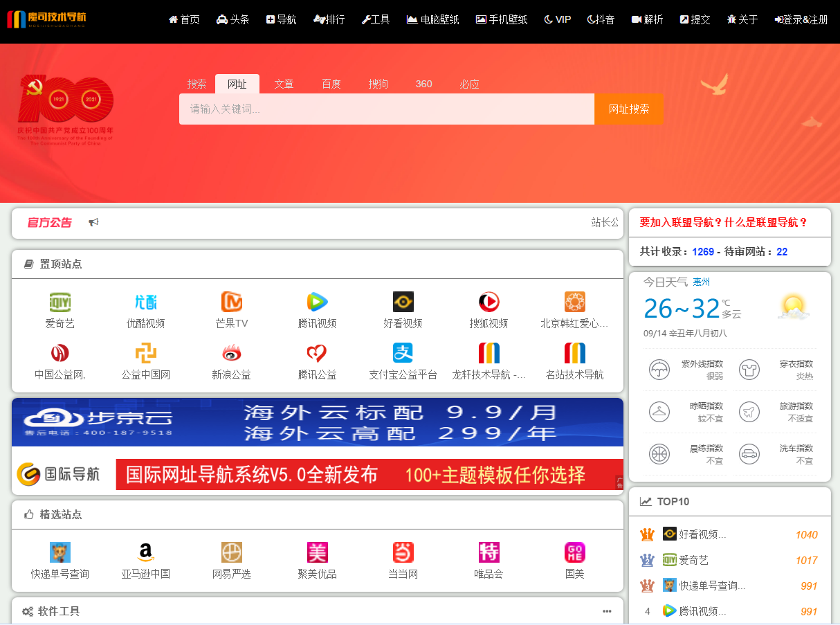Image resolution: width=840 pixels, height=625 pixels.
Task: Open login and register (登录&注册) link
Action: (801, 19)
